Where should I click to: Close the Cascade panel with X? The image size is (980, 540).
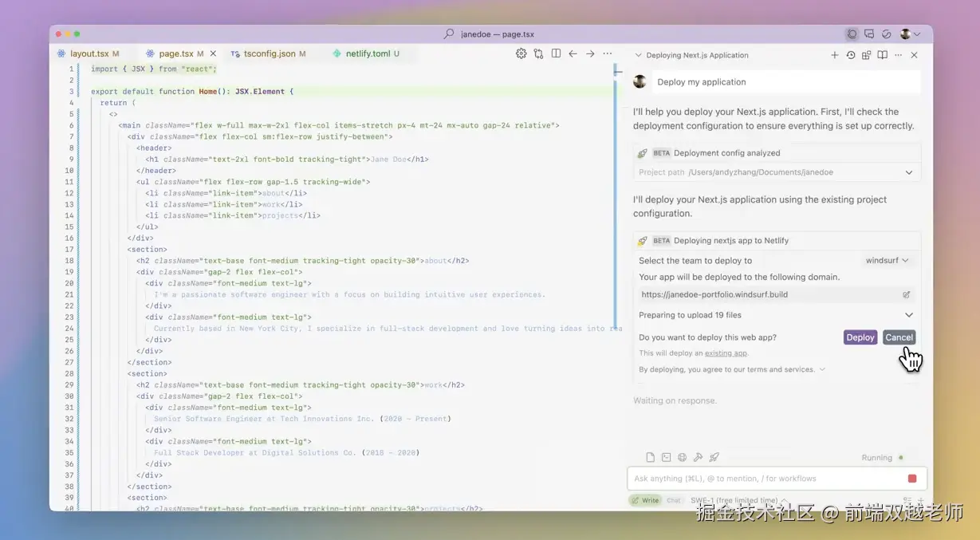915,55
